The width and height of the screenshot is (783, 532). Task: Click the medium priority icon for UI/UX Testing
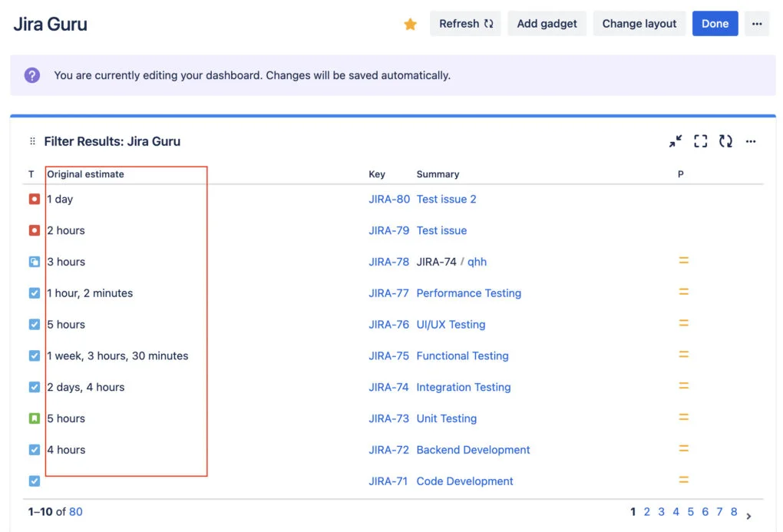[x=684, y=323]
